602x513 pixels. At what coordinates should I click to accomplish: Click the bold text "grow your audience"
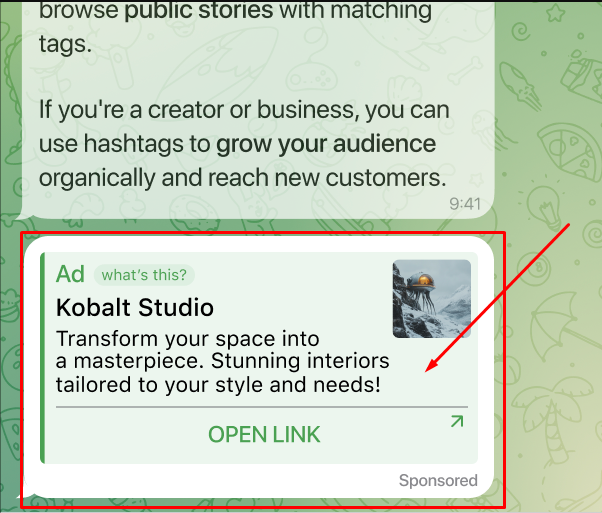tap(326, 144)
